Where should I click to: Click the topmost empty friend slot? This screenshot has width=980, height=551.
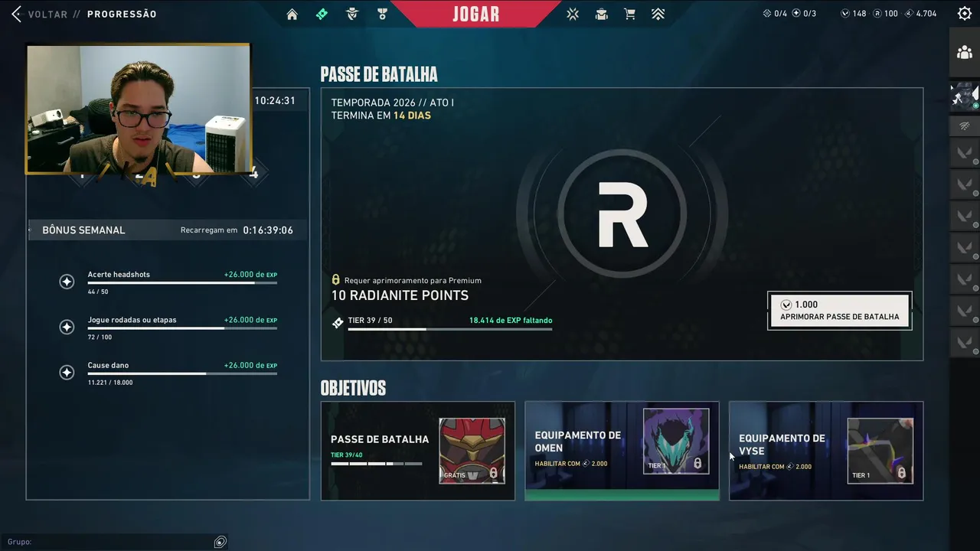pyautogui.click(x=965, y=153)
